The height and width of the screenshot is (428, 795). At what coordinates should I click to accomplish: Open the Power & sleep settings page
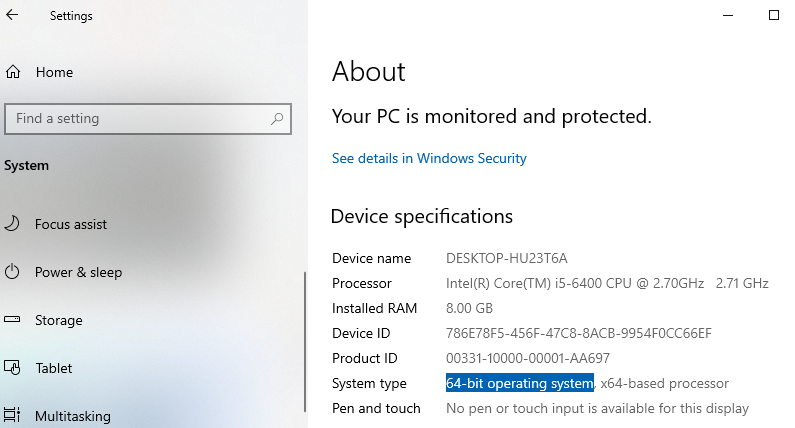[x=78, y=272]
